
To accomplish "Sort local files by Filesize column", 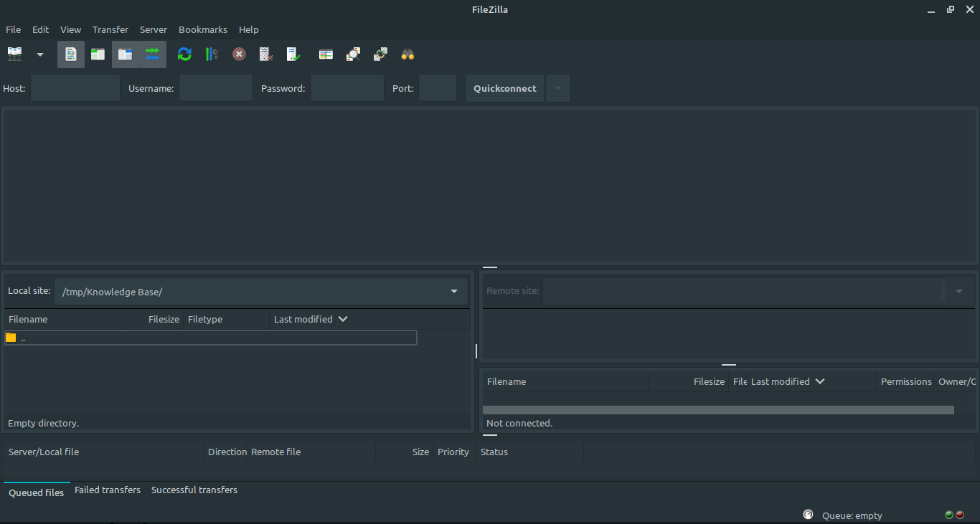I will (x=155, y=319).
